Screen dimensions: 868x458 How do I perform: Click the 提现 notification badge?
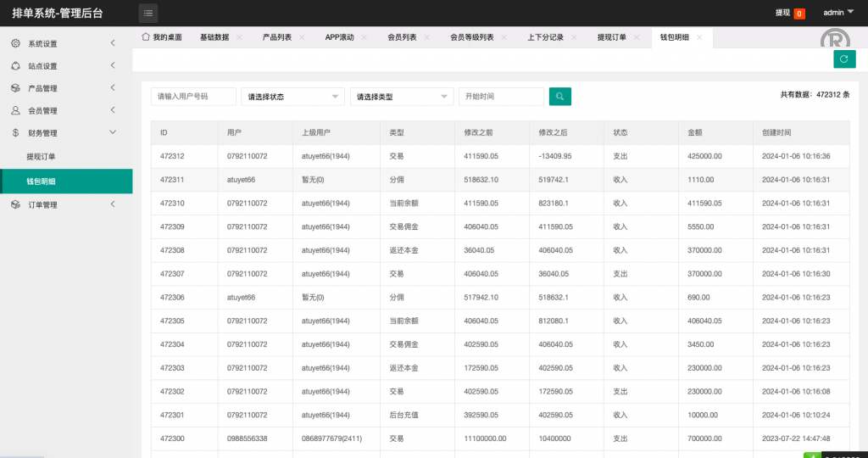799,14
